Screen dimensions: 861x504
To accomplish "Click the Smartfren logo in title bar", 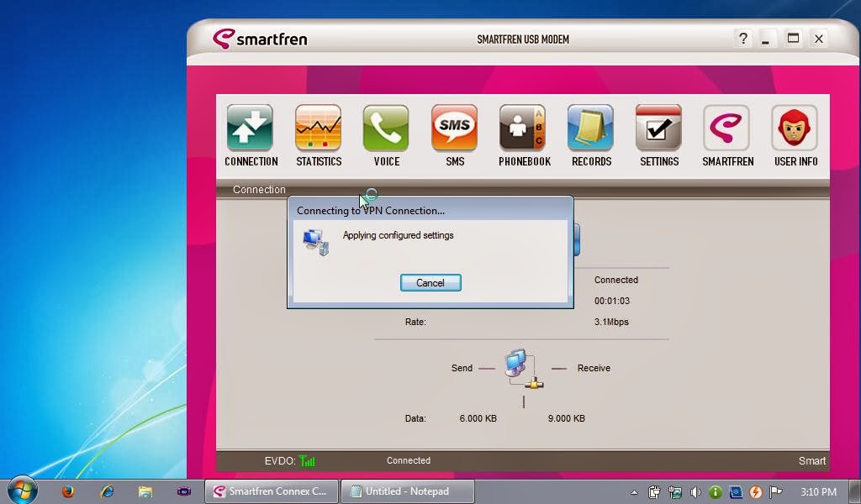I will (260, 39).
